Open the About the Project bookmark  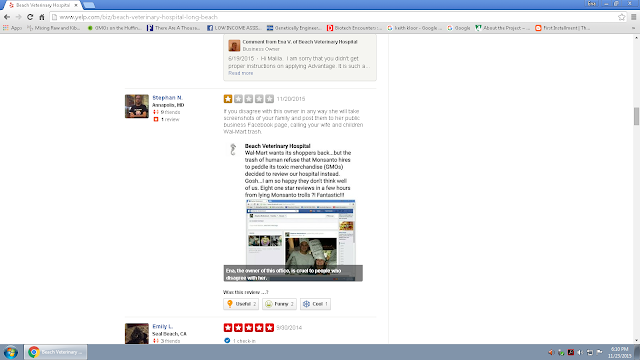coord(502,28)
